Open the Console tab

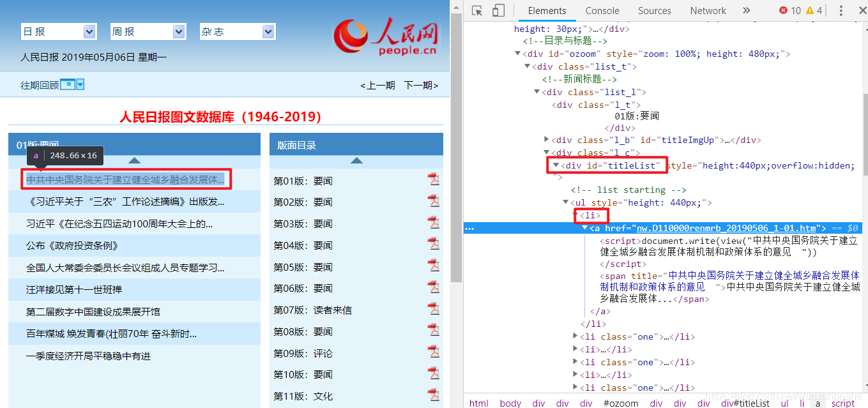pyautogui.click(x=602, y=10)
